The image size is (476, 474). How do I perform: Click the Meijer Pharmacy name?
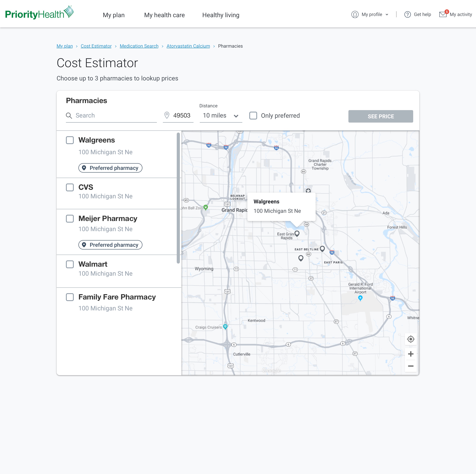108,218
